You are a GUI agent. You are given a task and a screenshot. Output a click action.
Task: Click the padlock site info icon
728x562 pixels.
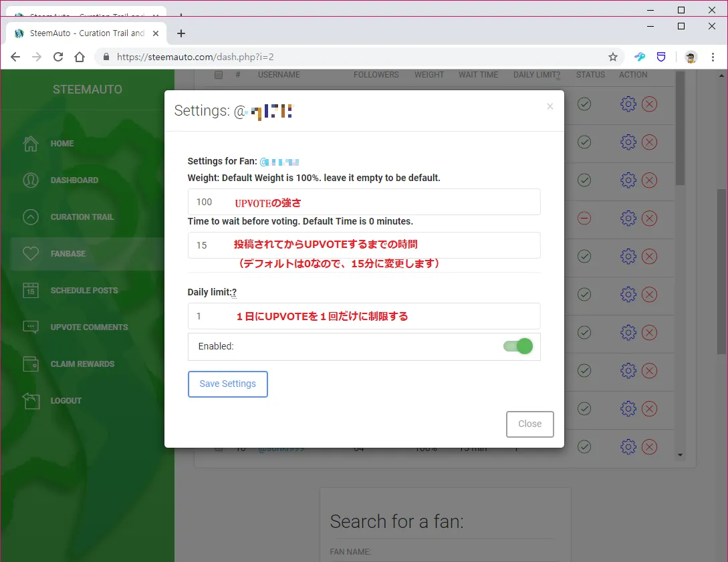point(106,57)
